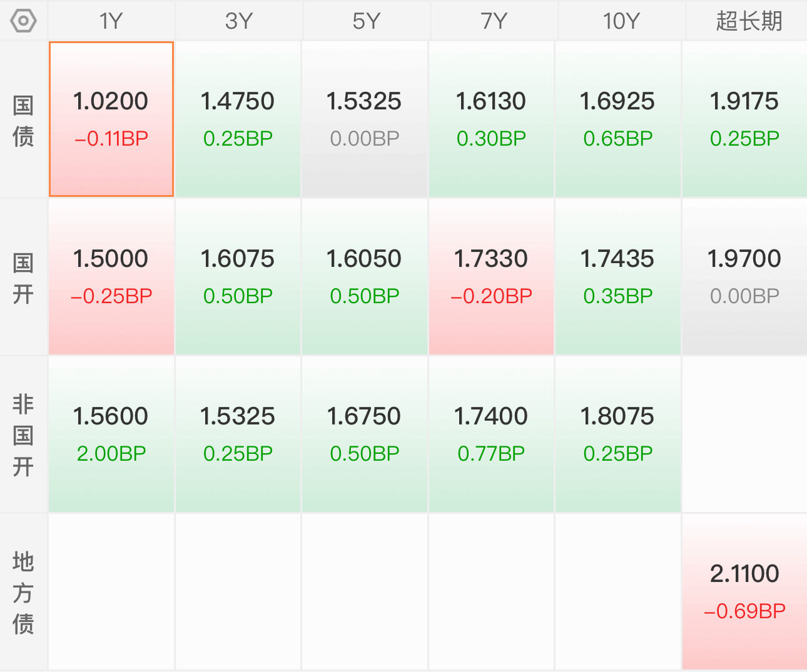
Task: Click 非国开 7Y cell with 0.77BP
Action: [x=491, y=434]
